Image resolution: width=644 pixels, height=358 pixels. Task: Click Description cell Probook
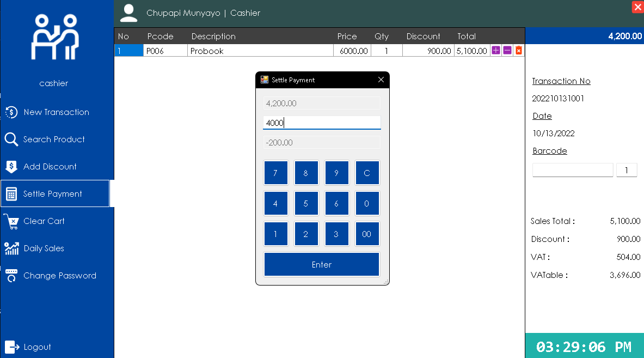pyautogui.click(x=260, y=51)
